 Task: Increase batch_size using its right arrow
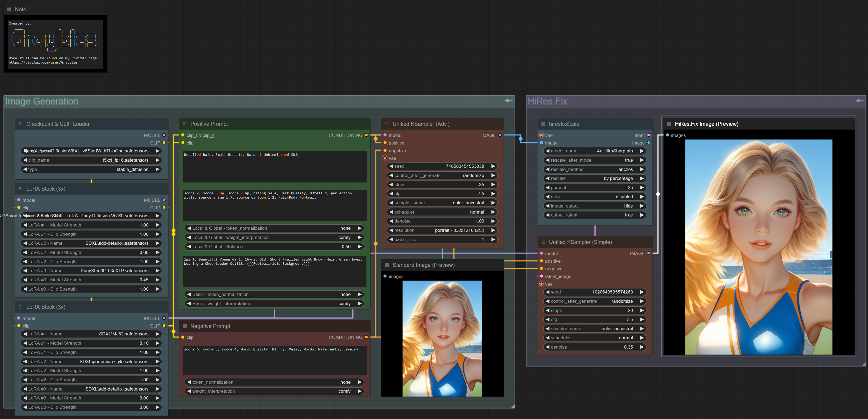click(x=493, y=239)
